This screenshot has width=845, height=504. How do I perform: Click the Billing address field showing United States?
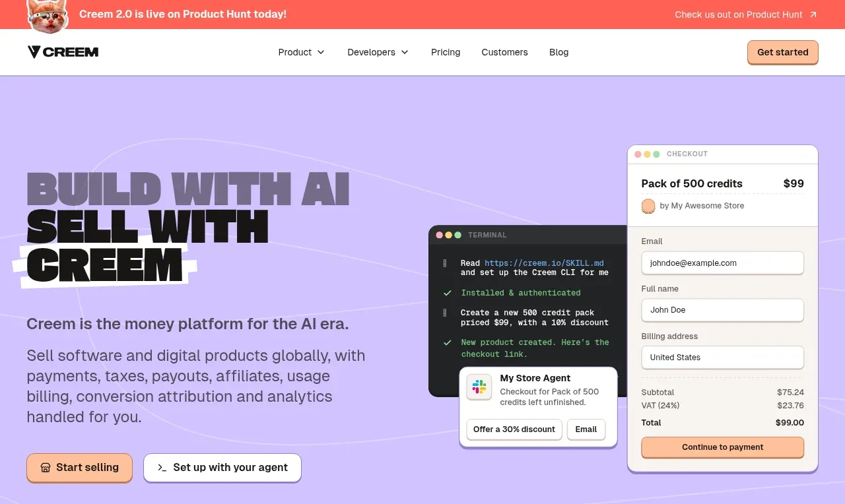723,358
